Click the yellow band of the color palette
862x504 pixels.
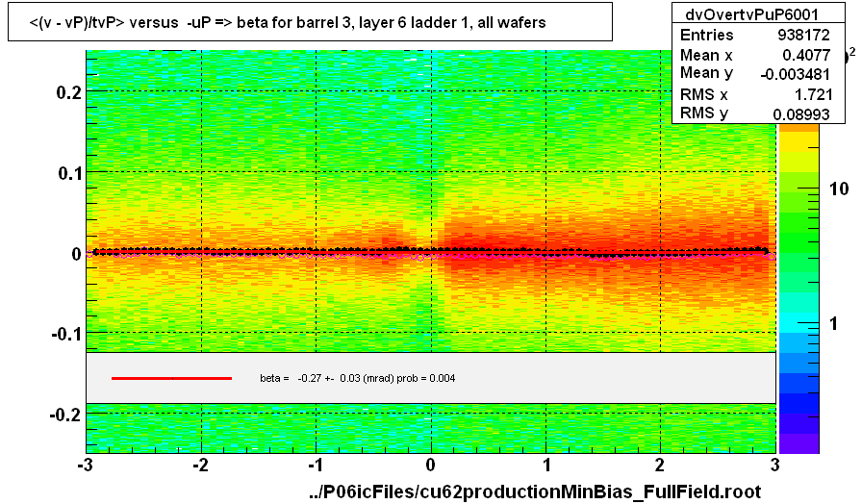(799, 143)
